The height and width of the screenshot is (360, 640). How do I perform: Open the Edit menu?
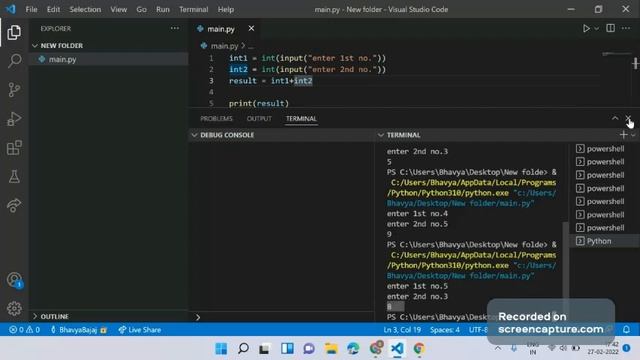pos(53,9)
